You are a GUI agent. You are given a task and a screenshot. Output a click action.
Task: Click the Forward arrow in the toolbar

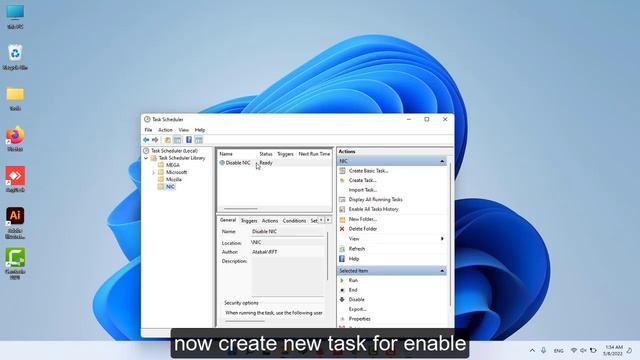click(x=155, y=140)
